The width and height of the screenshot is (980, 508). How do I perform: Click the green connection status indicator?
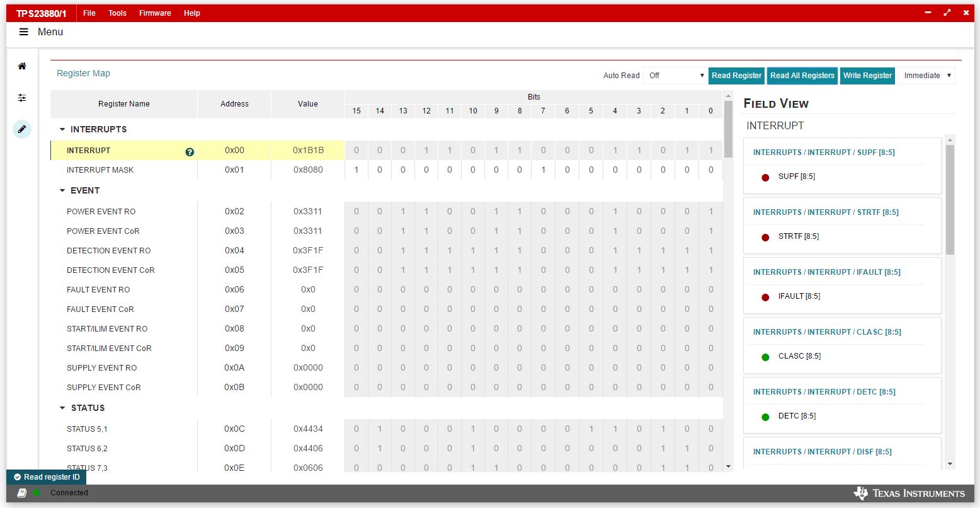tap(37, 493)
